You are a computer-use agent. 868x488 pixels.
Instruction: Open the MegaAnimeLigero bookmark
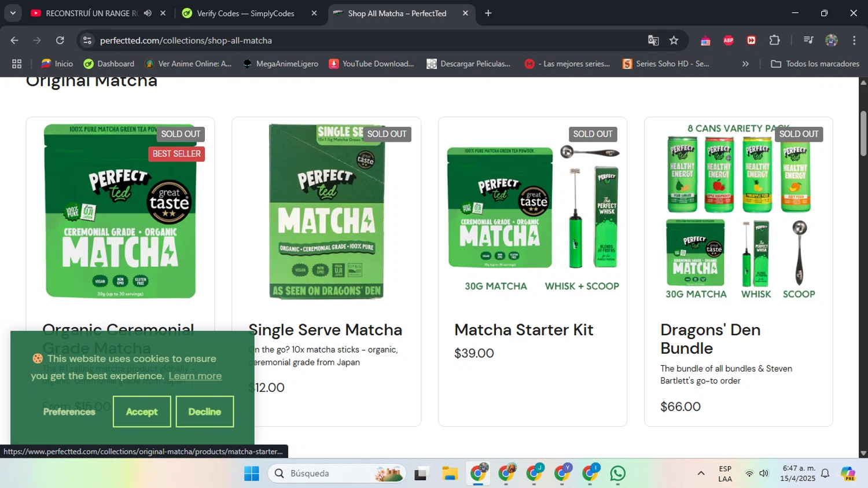281,64
